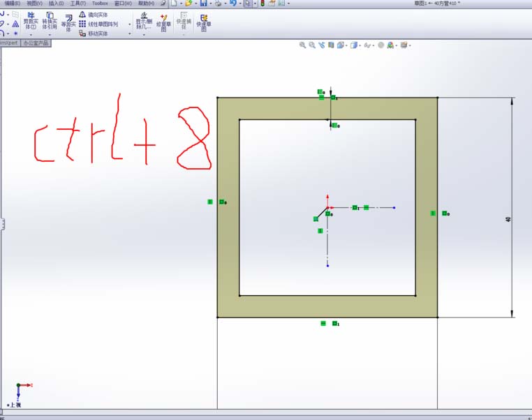Expand the Convert Entities dropdown arrow
Image resolution: width=532 pixels, height=420 pixels.
tap(50, 35)
